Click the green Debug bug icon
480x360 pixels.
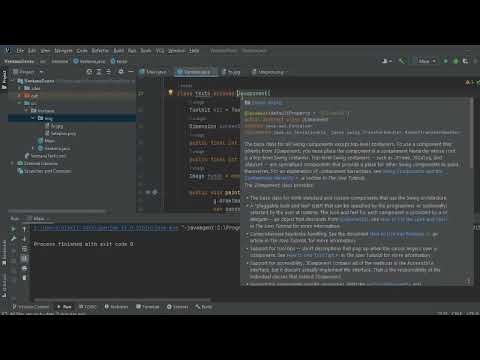[456, 61]
